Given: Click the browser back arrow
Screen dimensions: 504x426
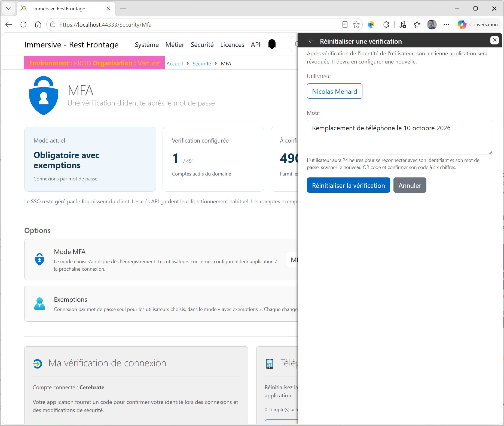Looking at the screenshot, I should click(x=9, y=25).
